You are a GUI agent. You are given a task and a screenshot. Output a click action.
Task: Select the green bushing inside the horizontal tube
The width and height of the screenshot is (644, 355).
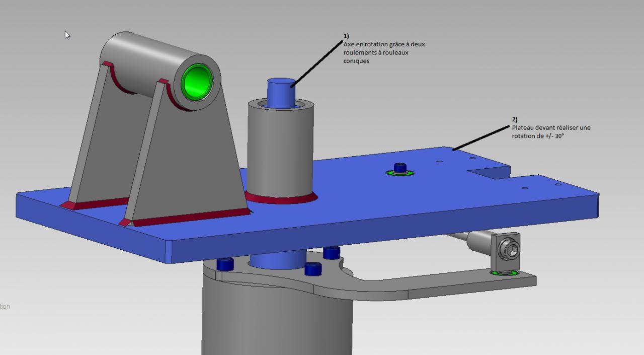198,81
